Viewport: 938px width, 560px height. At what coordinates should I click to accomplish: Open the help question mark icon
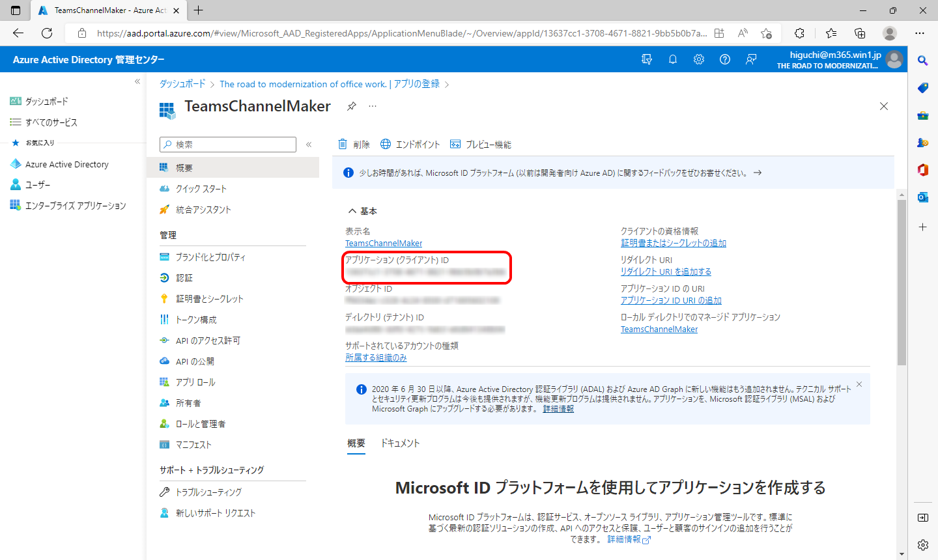(x=725, y=59)
